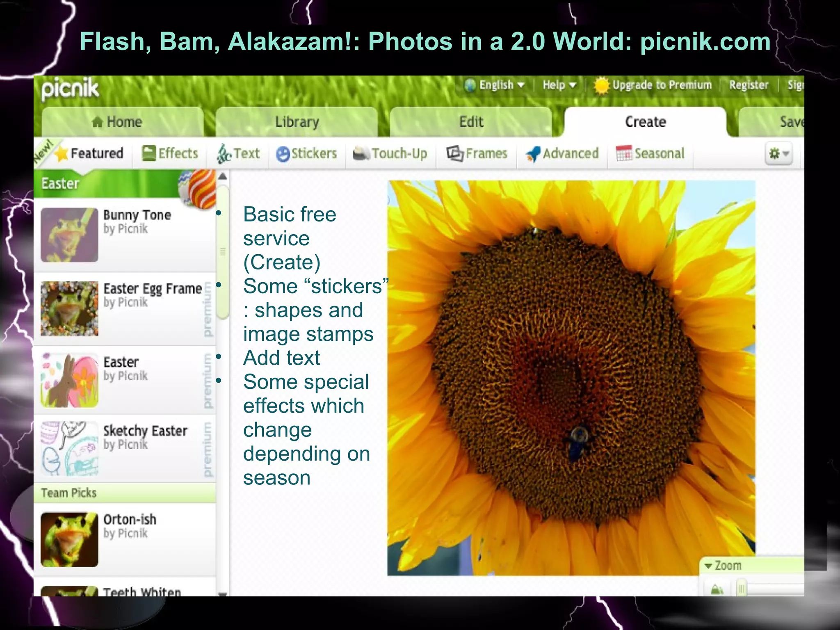Click the 'Sketchy Easter' effect name

[x=145, y=431]
